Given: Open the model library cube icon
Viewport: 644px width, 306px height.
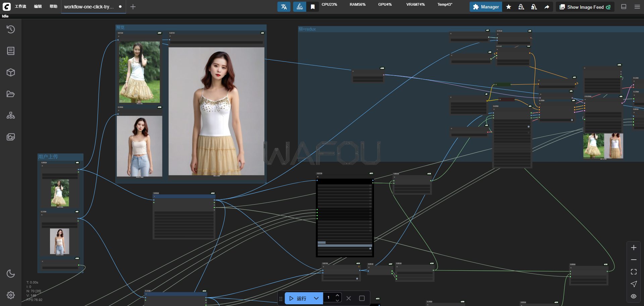Looking at the screenshot, I should click(x=11, y=72).
